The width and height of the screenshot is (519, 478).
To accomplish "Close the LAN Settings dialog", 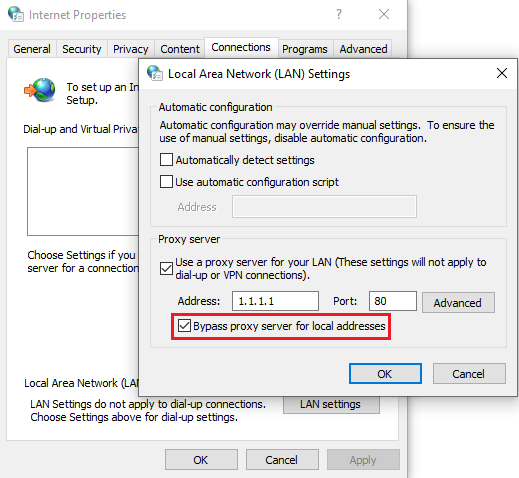I will click(502, 73).
